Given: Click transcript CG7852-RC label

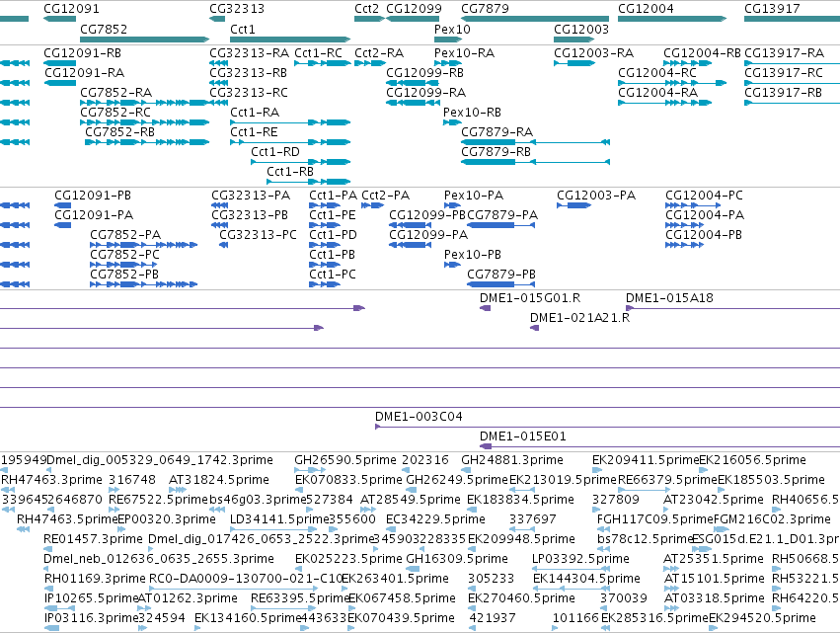Looking at the screenshot, I should (x=115, y=113).
